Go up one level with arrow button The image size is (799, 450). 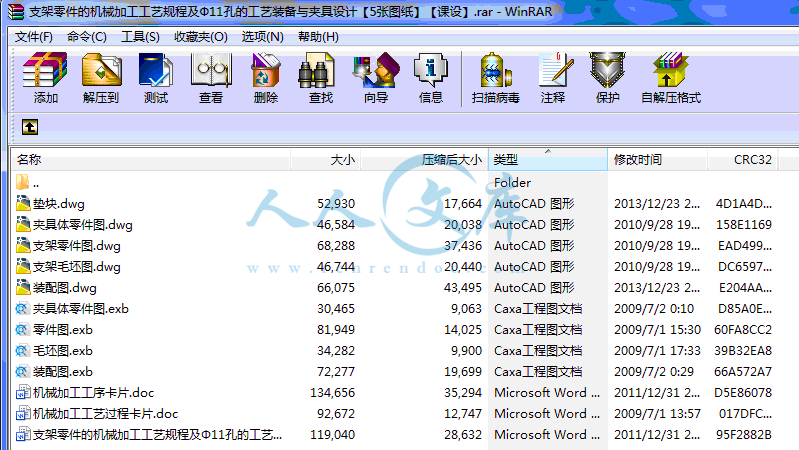30,127
